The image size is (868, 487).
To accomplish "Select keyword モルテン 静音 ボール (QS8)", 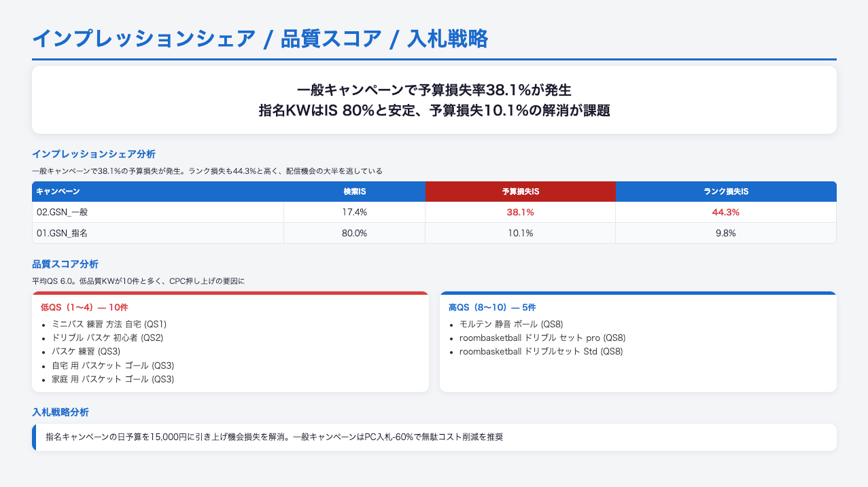I will (511, 324).
